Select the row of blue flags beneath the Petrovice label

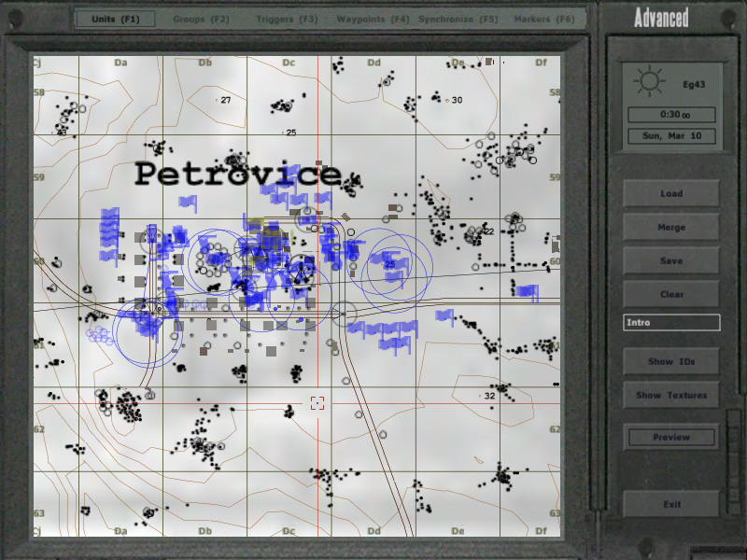pyautogui.click(x=297, y=197)
